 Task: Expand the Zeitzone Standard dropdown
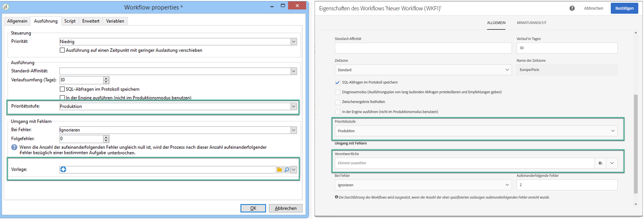(x=507, y=70)
